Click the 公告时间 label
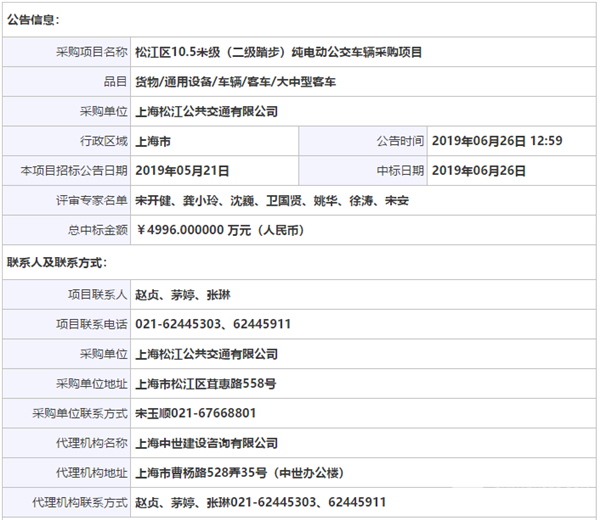 click(x=401, y=141)
